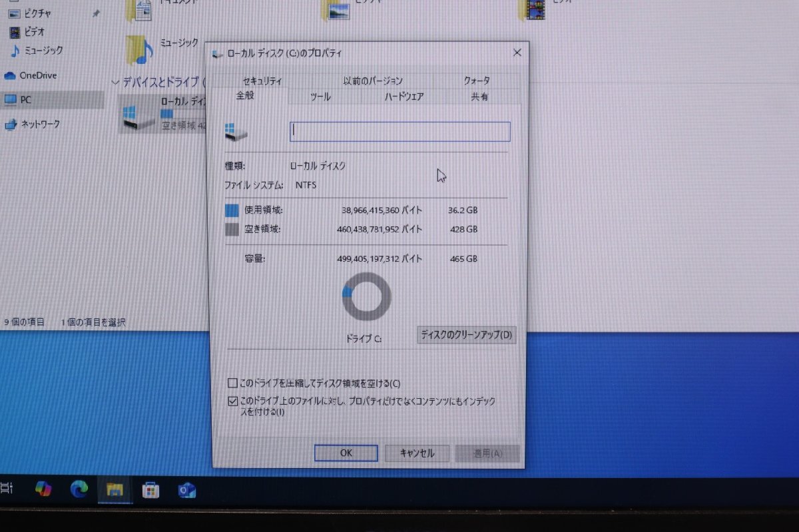Open Microsoft Store from the taskbar
Viewport: 799px width, 532px height.
151,491
